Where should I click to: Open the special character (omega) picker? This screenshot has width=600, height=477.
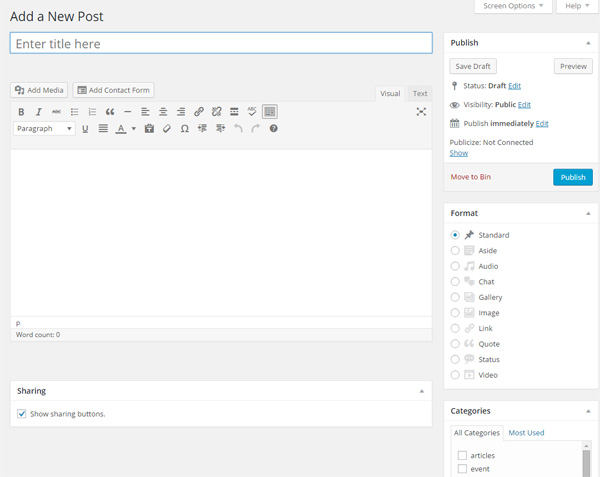(x=185, y=129)
